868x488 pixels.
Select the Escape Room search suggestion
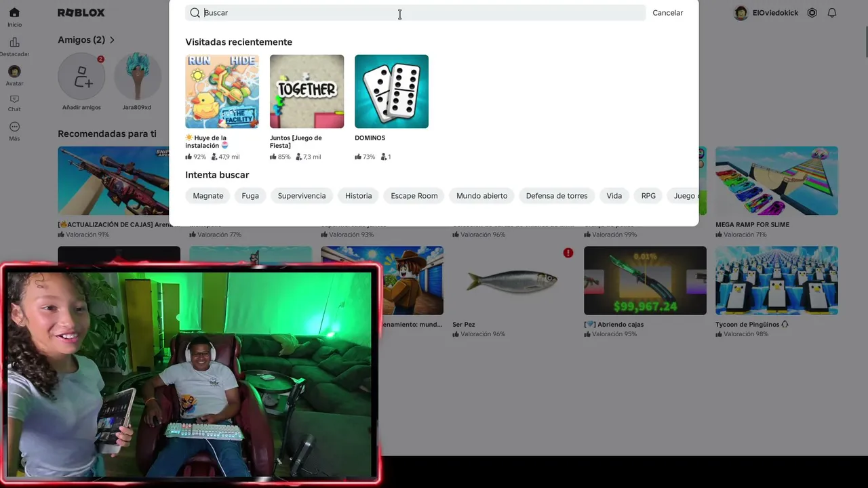(414, 196)
